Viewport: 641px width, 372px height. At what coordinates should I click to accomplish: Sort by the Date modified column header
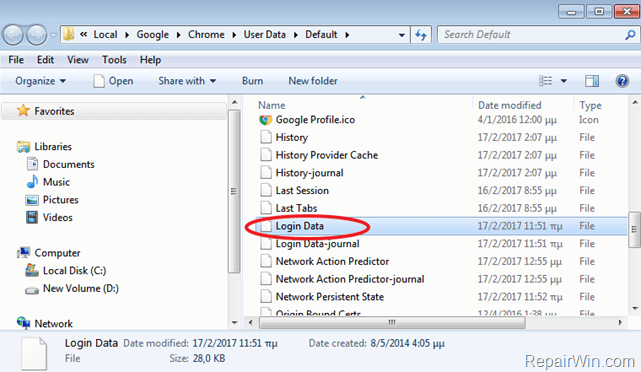[510, 105]
